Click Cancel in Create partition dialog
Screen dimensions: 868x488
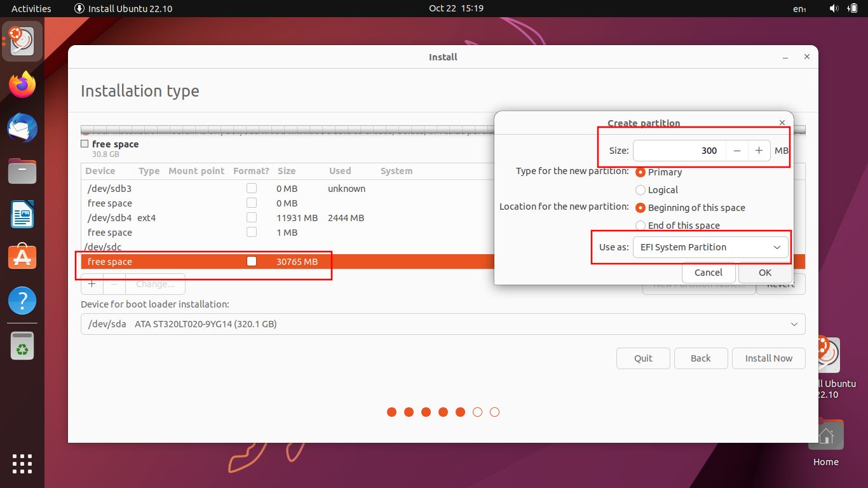[709, 273]
